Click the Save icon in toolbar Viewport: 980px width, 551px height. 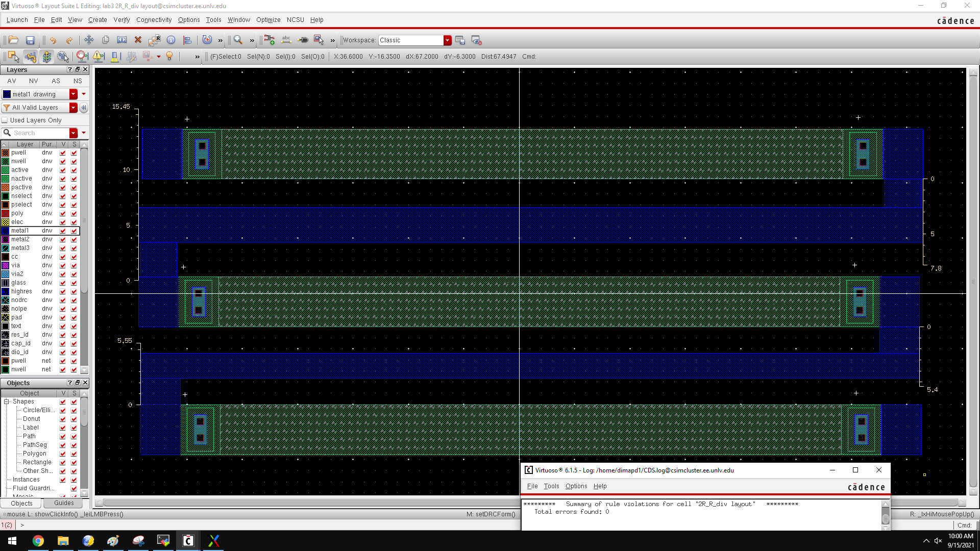click(30, 40)
